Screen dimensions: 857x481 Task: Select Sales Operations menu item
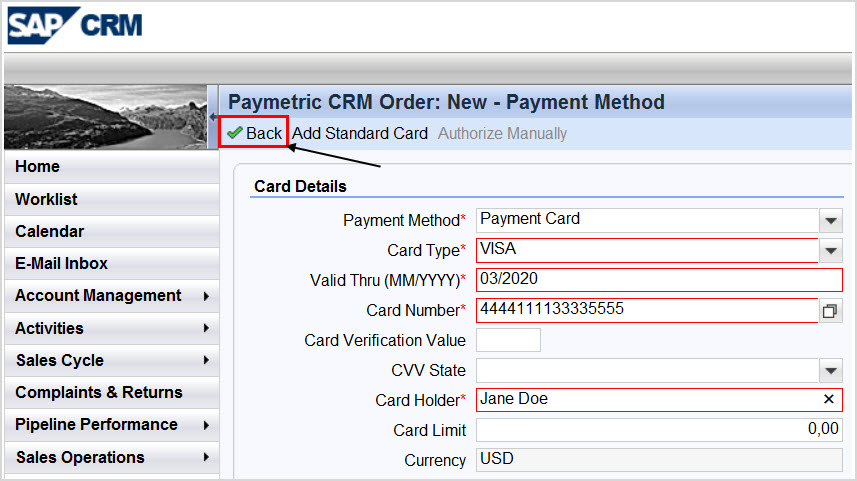[x=111, y=457]
